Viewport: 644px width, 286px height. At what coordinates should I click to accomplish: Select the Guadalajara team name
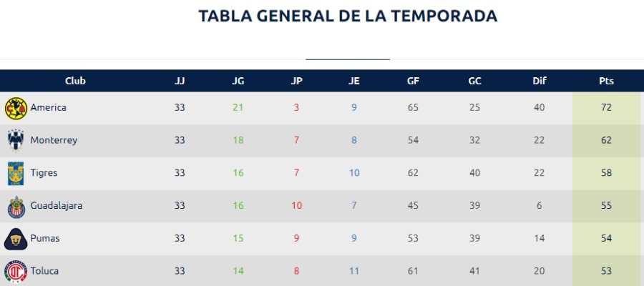click(56, 206)
